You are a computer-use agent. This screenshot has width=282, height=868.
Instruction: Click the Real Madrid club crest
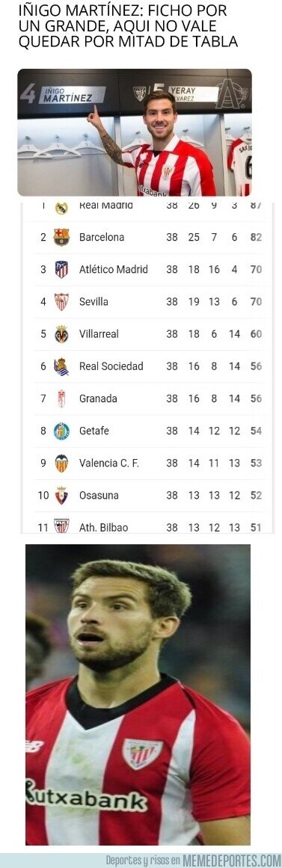point(61,208)
